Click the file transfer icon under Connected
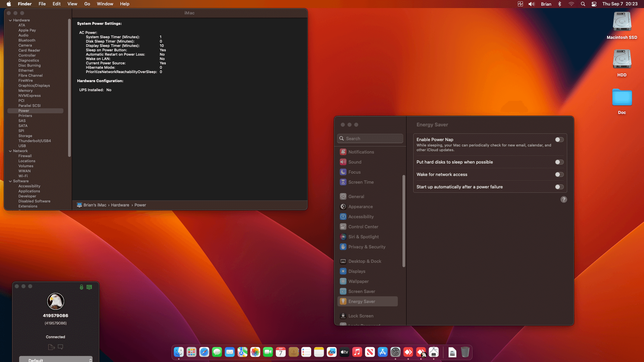644x362 pixels. coord(51,347)
